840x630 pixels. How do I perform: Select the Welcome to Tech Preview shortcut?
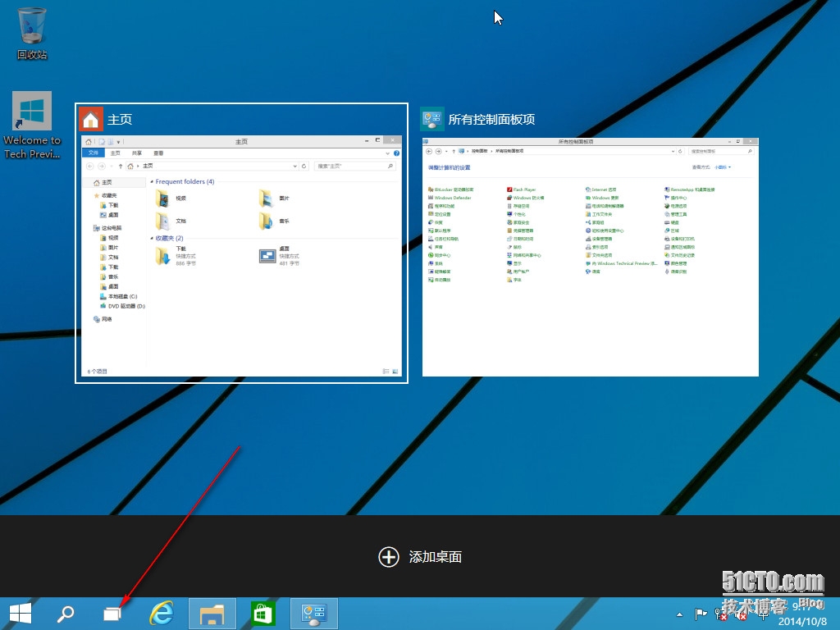[x=32, y=126]
